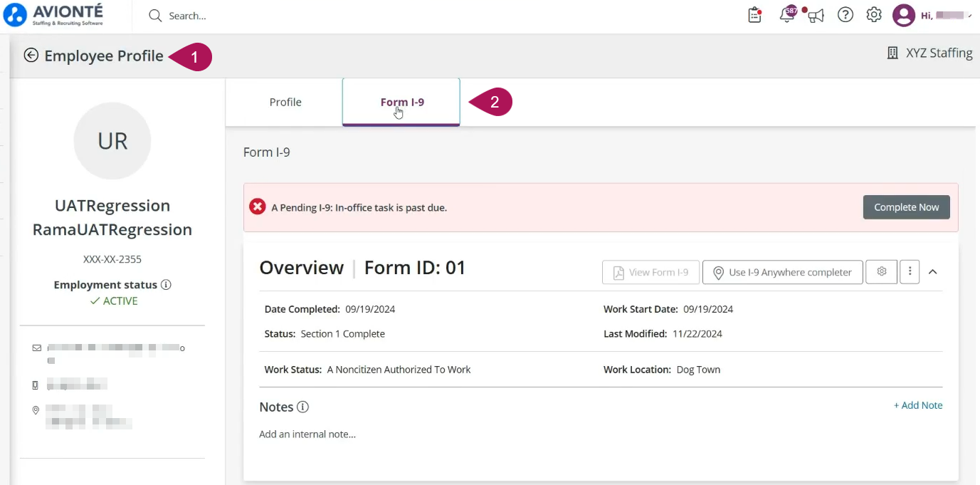Click the XYZ Staffing company name
This screenshot has height=485, width=980.
(939, 53)
